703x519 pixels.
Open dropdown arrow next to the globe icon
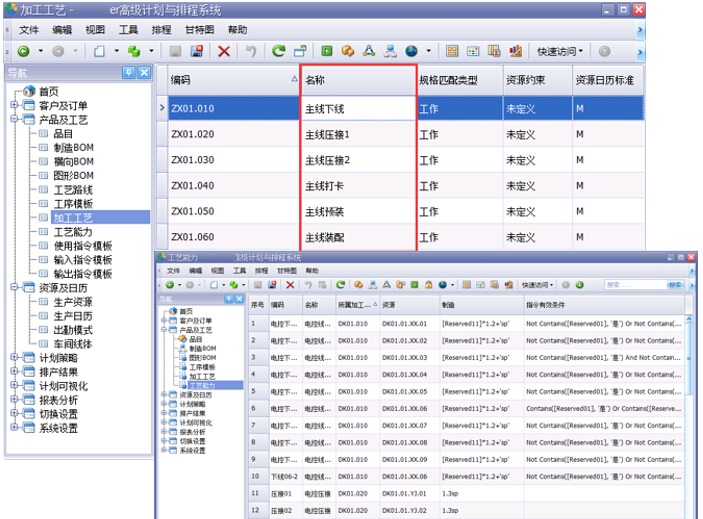tap(429, 52)
